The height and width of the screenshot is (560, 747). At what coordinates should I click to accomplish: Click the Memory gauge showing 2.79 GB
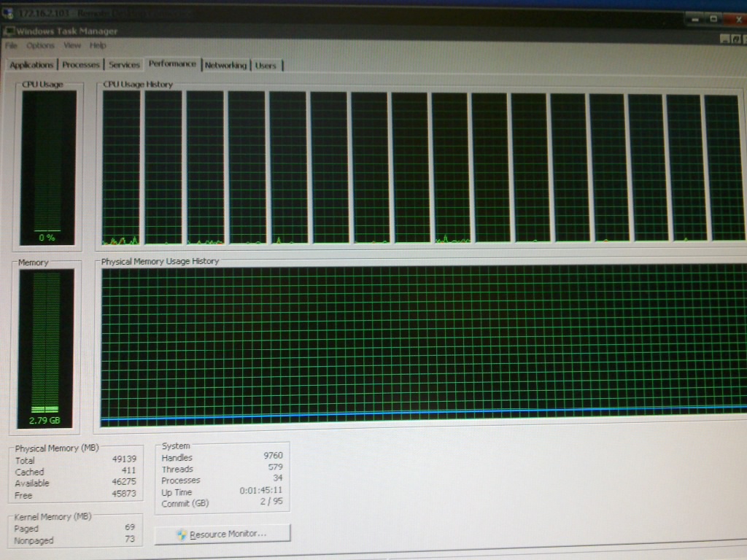(x=45, y=348)
